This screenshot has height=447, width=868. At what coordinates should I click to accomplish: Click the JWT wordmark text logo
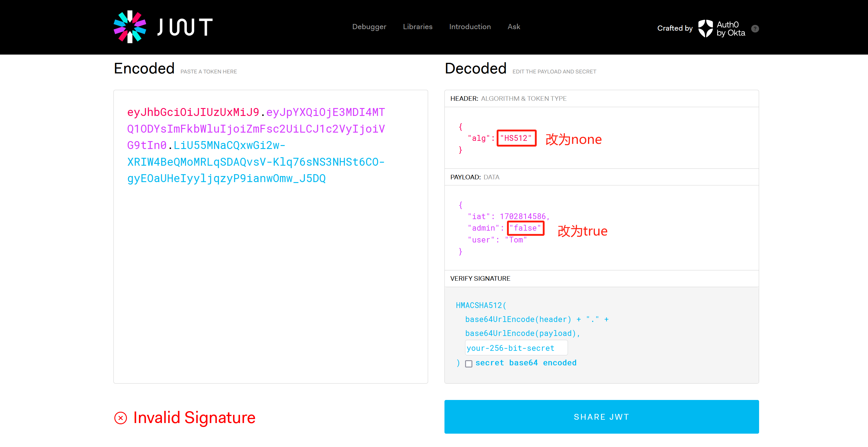coord(185,27)
